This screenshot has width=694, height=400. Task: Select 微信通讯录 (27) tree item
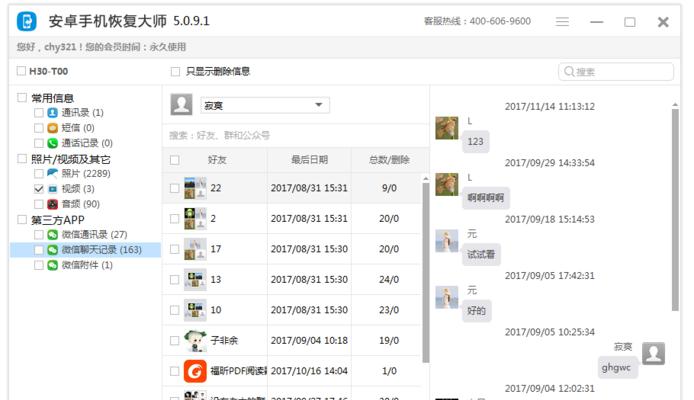click(x=94, y=235)
